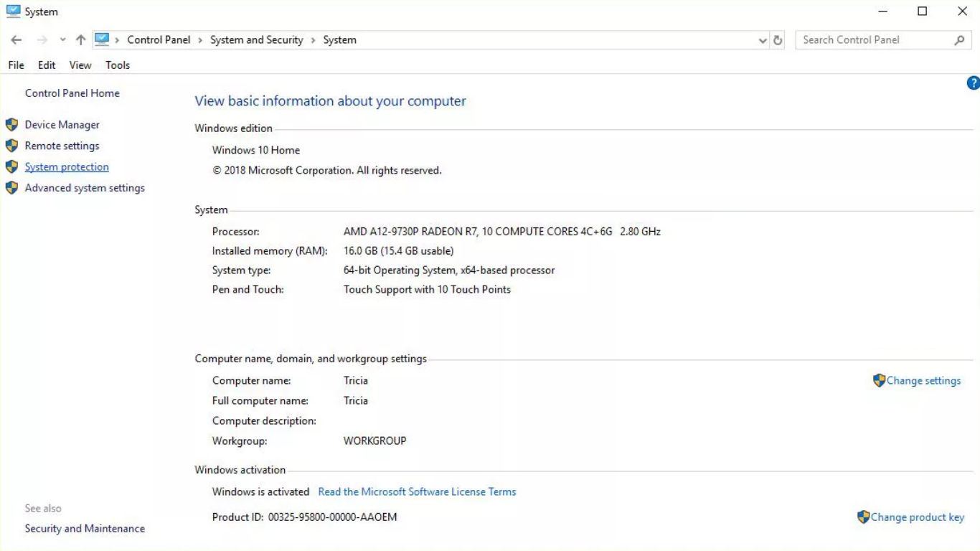
Task: Click the computer icon in the address bar
Action: point(102,39)
